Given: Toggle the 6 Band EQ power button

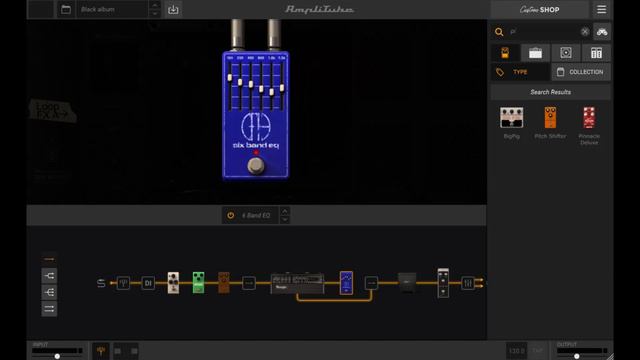Looking at the screenshot, I should click(231, 215).
